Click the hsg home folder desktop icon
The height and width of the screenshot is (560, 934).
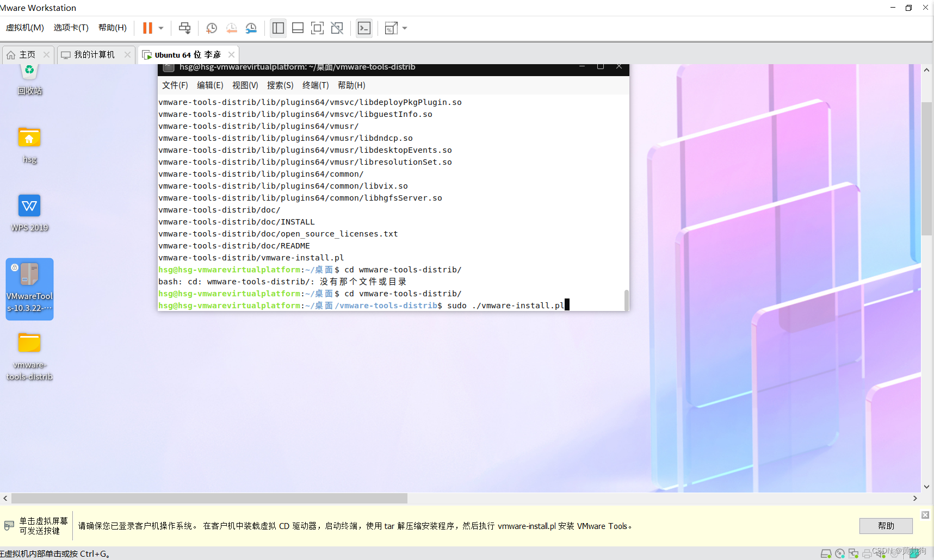[30, 145]
